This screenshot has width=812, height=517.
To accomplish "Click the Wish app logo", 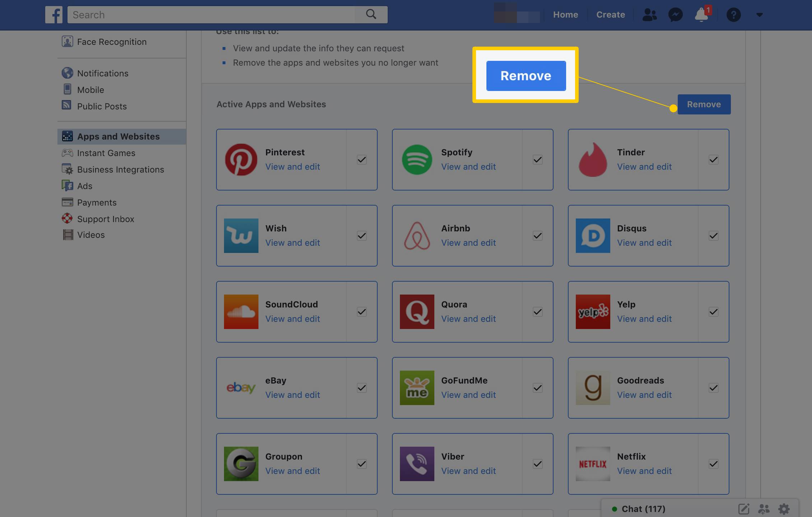I will [x=241, y=236].
